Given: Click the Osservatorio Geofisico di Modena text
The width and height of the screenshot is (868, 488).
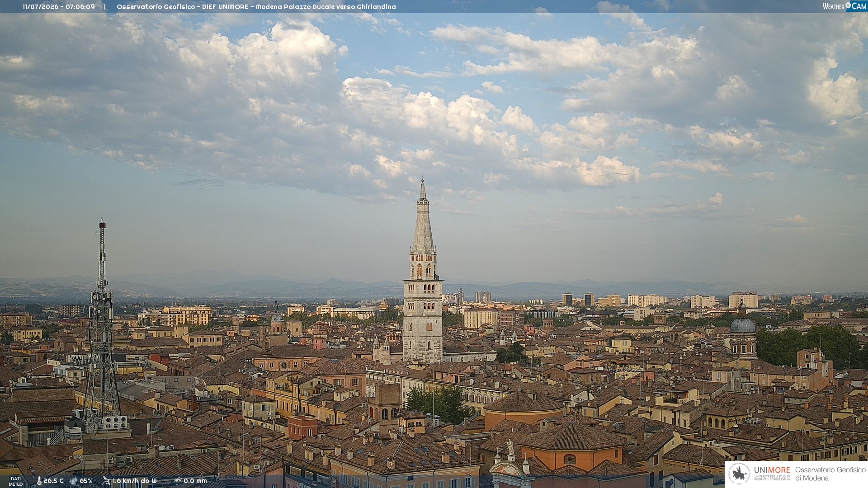Looking at the screenshot, I should point(830,474).
